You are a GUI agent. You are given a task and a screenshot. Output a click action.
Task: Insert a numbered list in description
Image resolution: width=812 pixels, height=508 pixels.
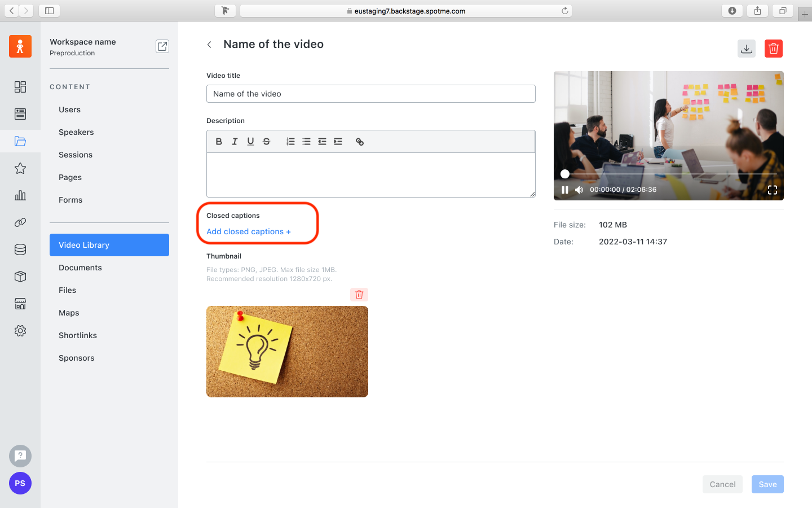[290, 142]
